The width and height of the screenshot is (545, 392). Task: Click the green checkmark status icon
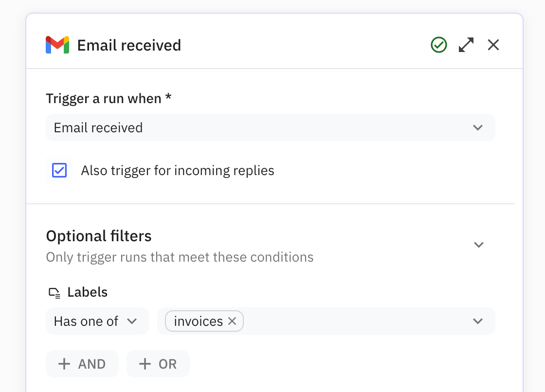(x=439, y=45)
